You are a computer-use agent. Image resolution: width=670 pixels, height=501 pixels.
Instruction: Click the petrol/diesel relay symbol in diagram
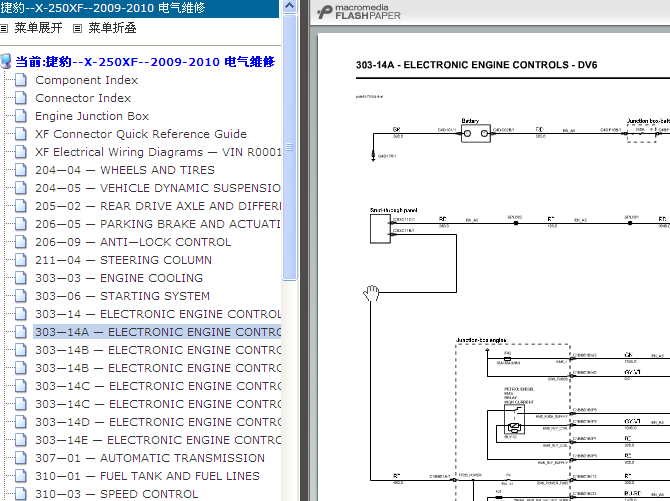pyautogui.click(x=514, y=419)
